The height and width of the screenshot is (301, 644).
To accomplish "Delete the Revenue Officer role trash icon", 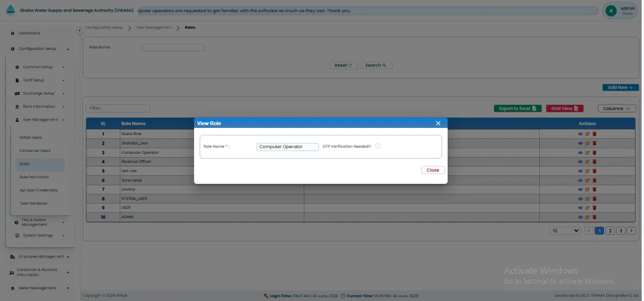I will coord(594,162).
